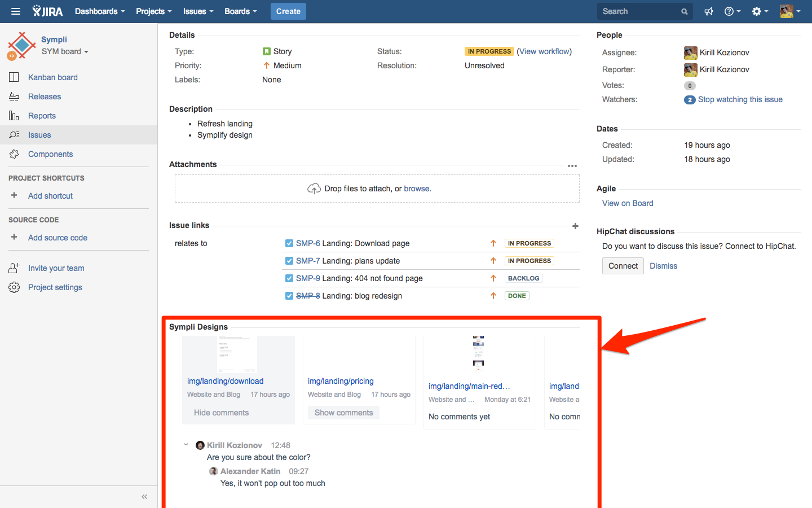Viewport: 812px width, 508px height.
Task: Click the JIRA logo
Action: click(x=47, y=11)
